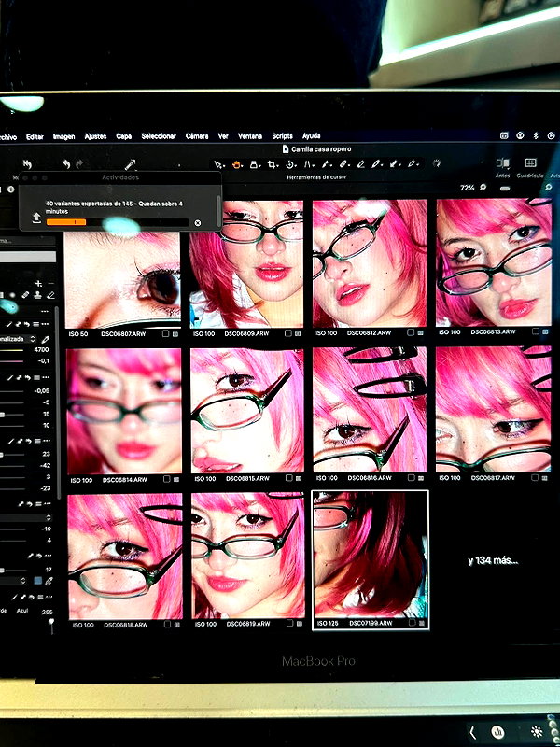
Task: Pick white balance with the eyedropper beside Personalizada
Action: tap(46, 339)
